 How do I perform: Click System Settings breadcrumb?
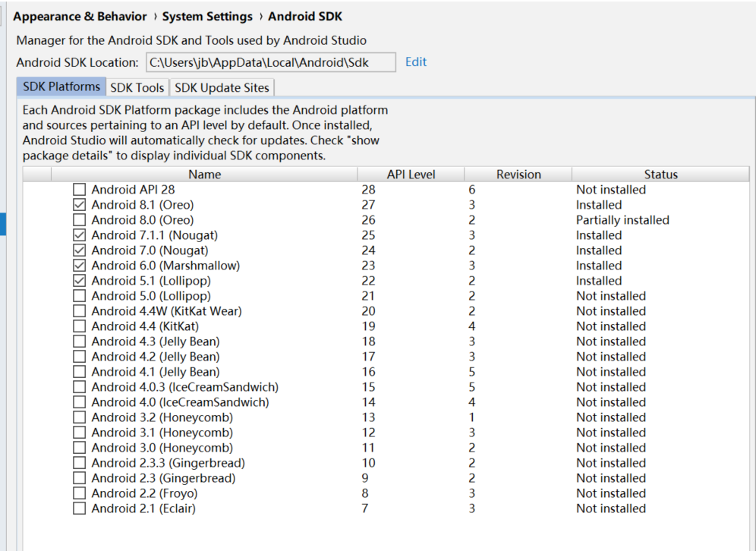pyautogui.click(x=207, y=17)
